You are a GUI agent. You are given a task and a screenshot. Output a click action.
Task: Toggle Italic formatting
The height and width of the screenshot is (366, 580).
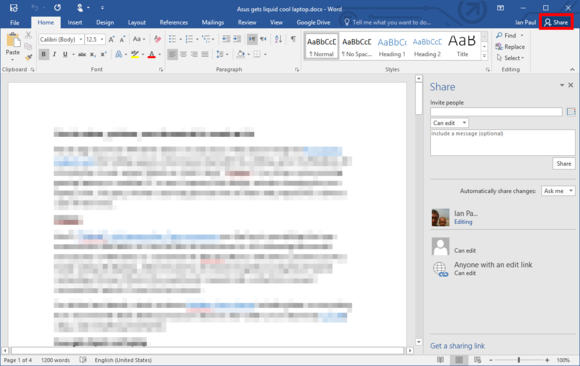coord(54,54)
